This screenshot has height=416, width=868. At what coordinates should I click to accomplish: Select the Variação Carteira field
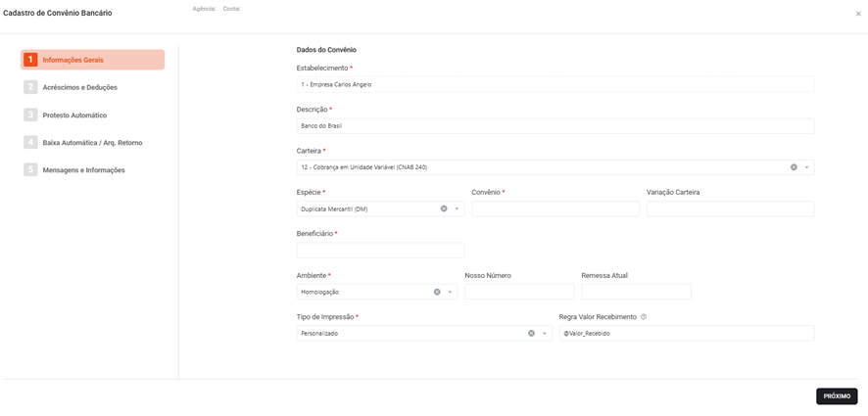(x=730, y=208)
